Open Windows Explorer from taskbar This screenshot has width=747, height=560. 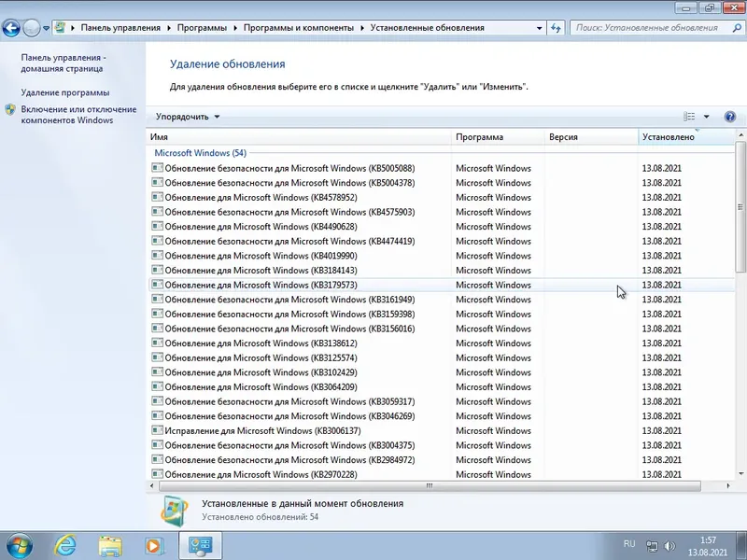pyautogui.click(x=110, y=546)
